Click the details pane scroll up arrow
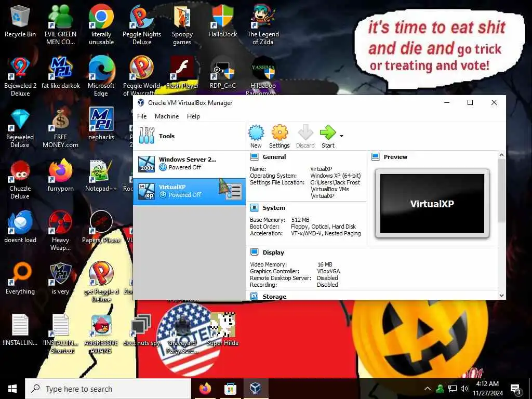 pyautogui.click(x=501, y=155)
